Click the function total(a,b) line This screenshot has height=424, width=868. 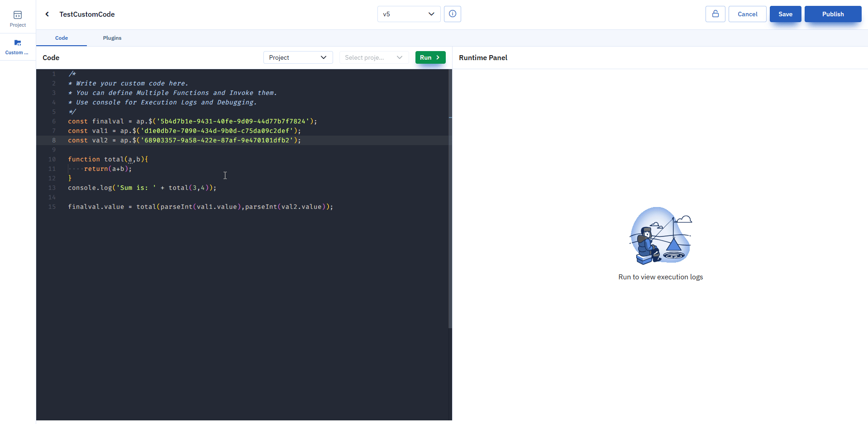click(x=108, y=159)
